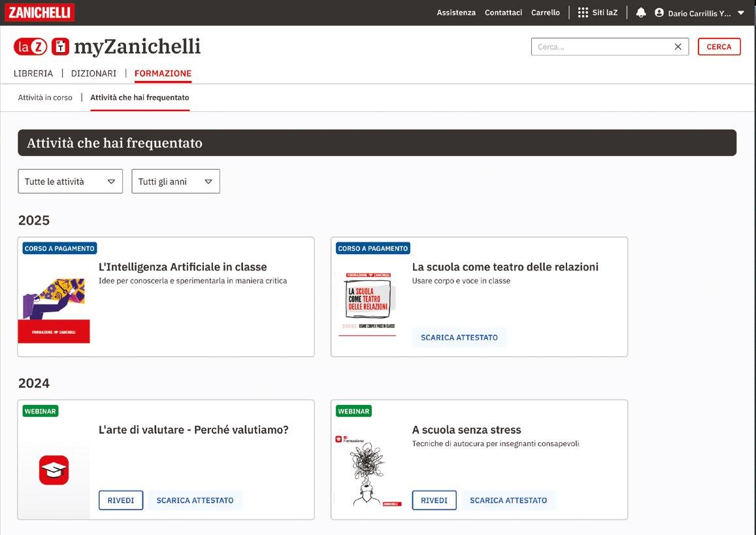
Task: Click subtitle Idee per conoscerla e sperimentarla
Action: (x=193, y=280)
